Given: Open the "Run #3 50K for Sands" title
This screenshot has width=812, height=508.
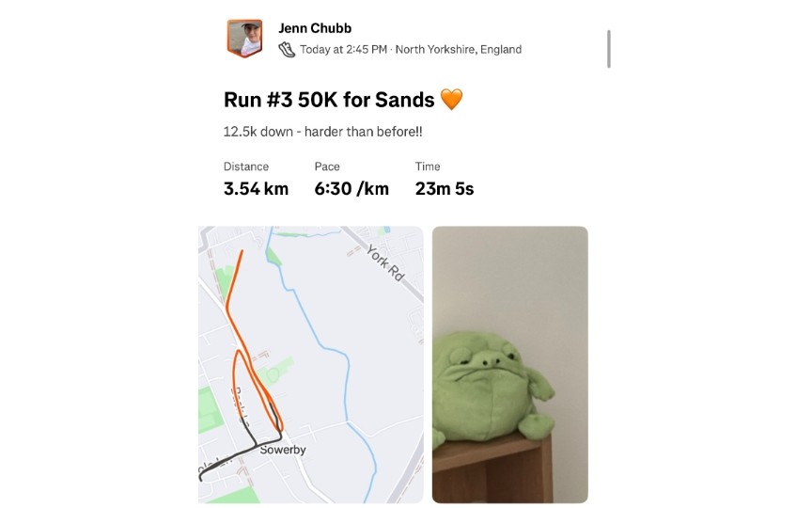Looking at the screenshot, I should 330,100.
